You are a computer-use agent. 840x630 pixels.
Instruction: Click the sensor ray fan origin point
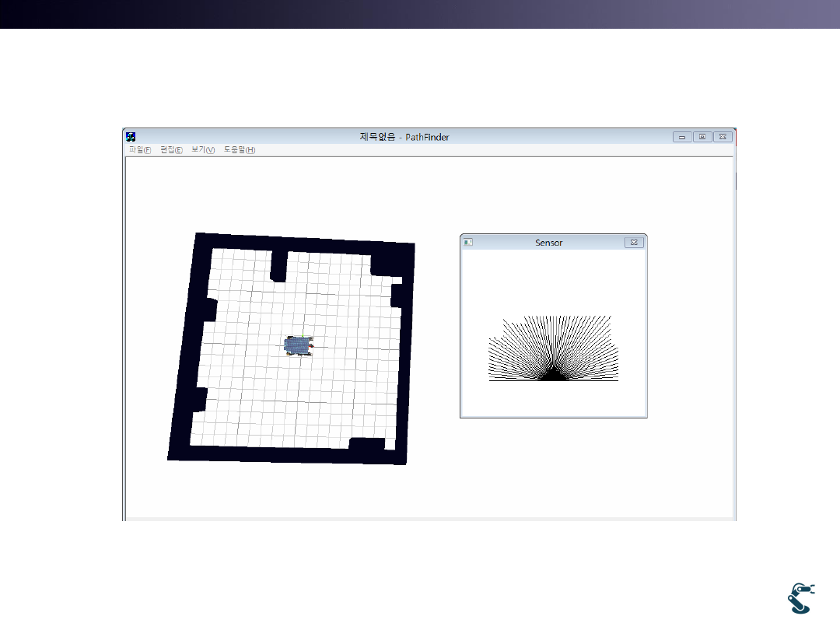click(553, 380)
